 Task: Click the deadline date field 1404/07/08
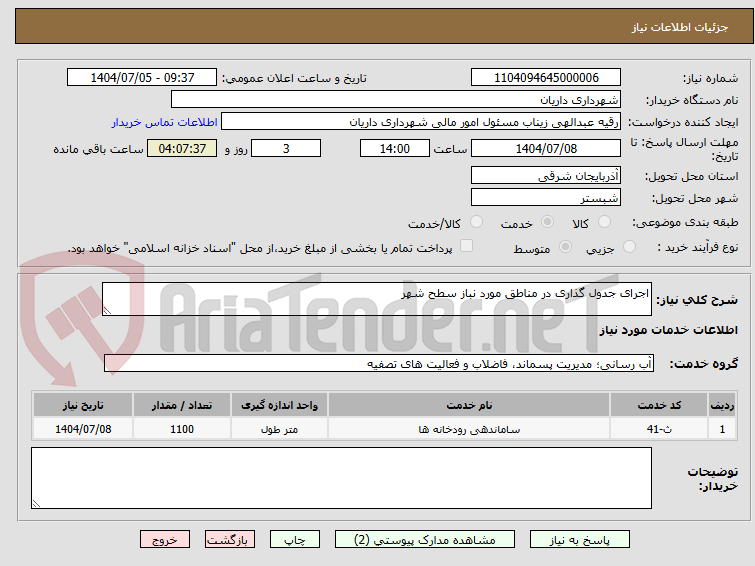click(546, 148)
